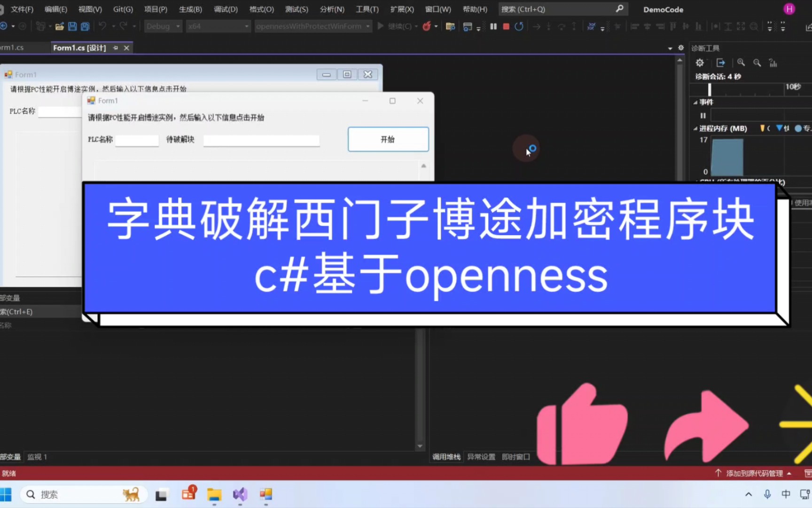Collapse the 事件 events section

695,102
